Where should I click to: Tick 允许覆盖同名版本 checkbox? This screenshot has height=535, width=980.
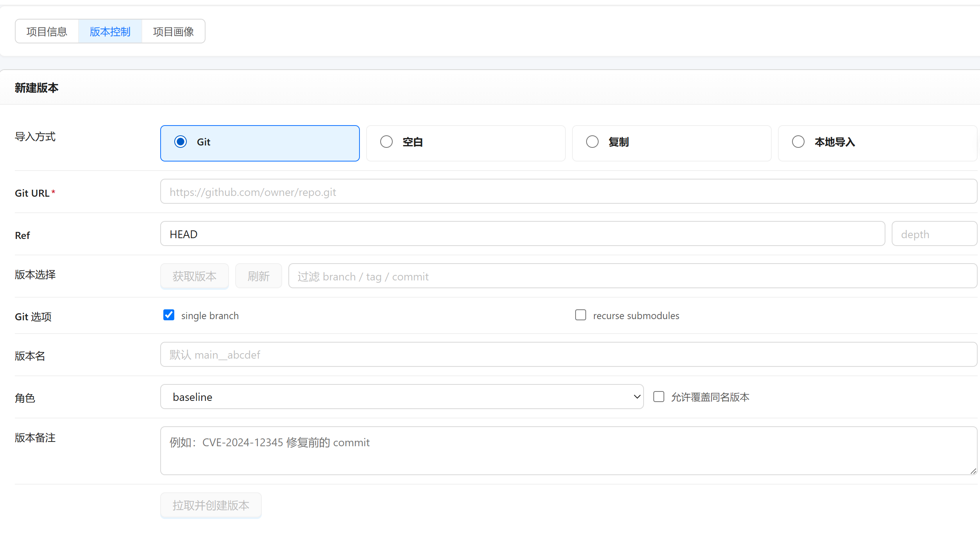point(659,397)
